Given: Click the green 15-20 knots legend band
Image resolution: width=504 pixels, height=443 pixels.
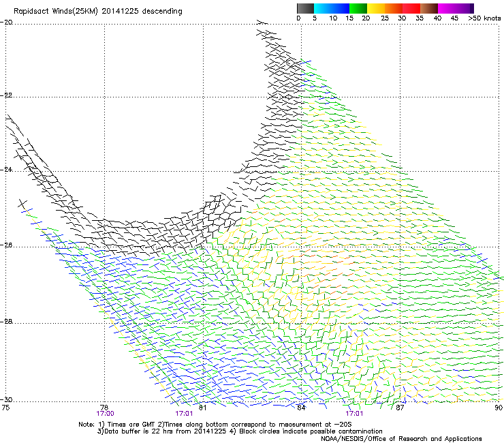Looking at the screenshot, I should (x=358, y=8).
